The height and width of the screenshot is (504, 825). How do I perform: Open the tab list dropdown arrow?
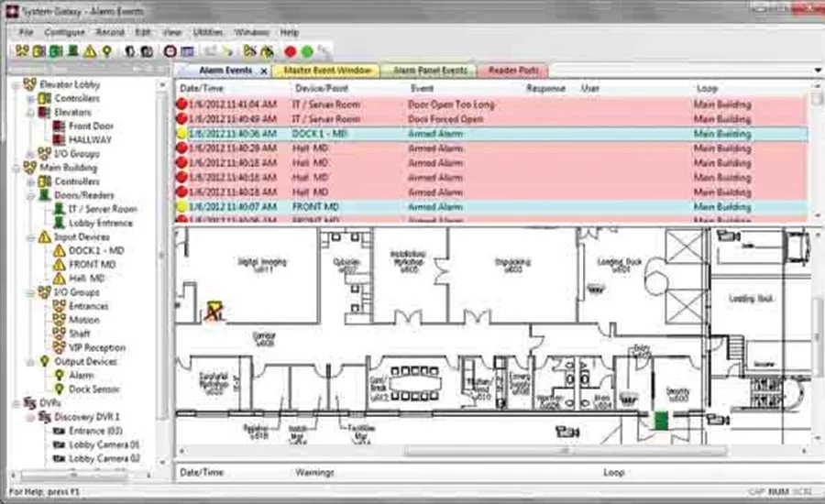(818, 70)
